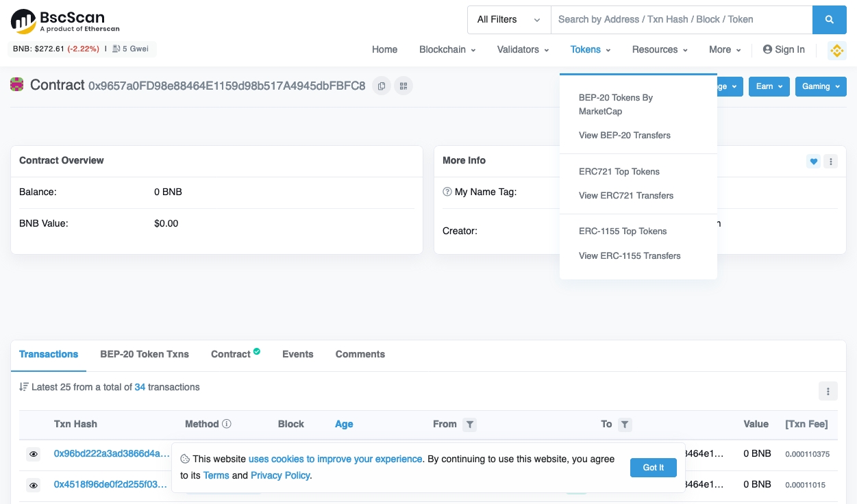Open the All Filters dropdown
Screen dimensions: 857x504
tap(508, 20)
